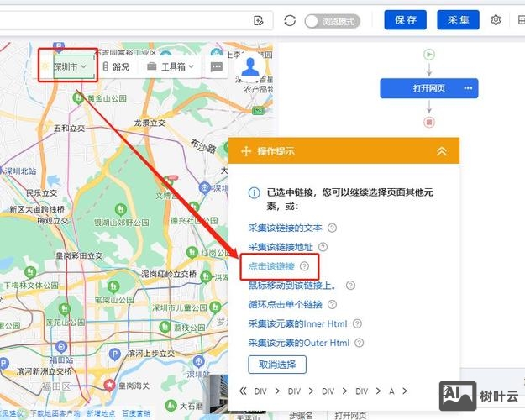Click the workflow start play node

coord(429,55)
